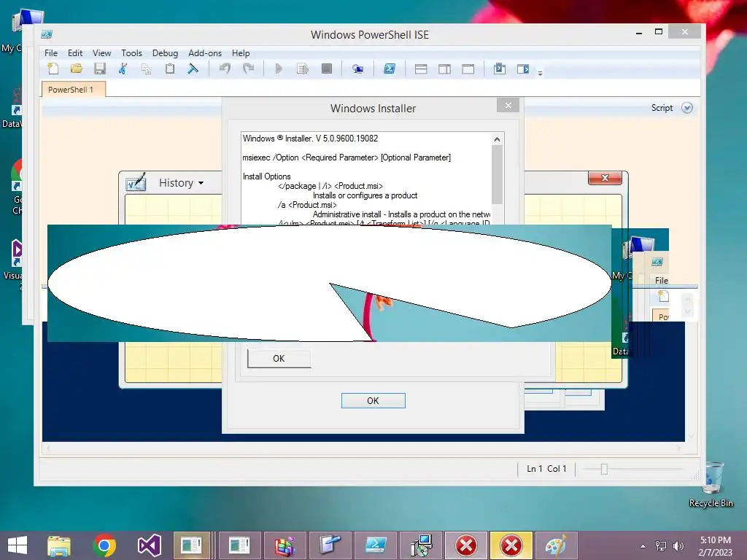Open the toolbar overflow options arrow
This screenshot has height=560, width=747.
[541, 74]
